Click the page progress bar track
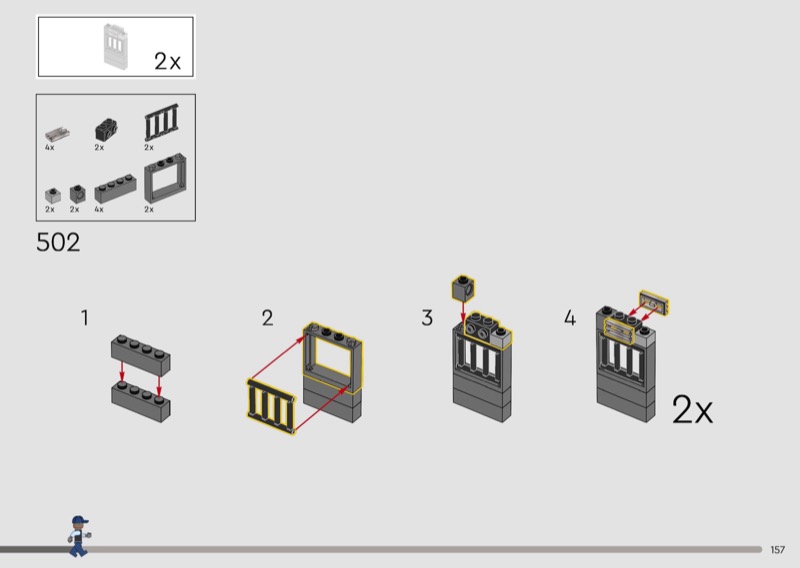Image resolution: width=800 pixels, height=568 pixels. point(381,549)
